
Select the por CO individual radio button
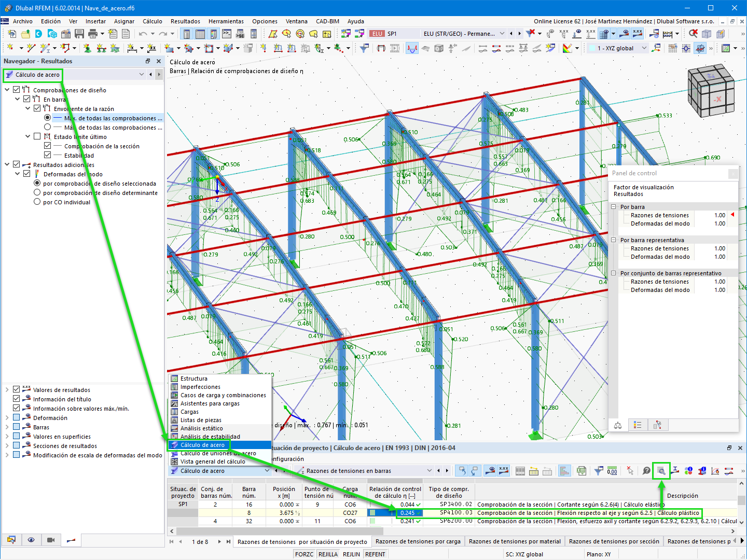click(37, 202)
